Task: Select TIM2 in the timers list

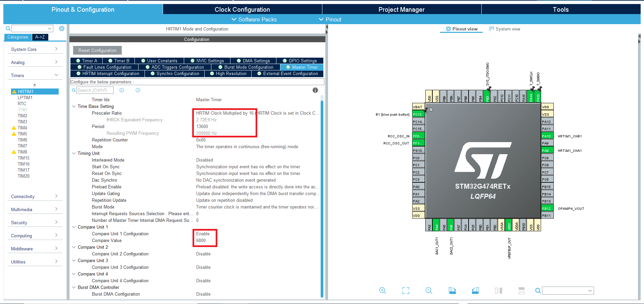Action: (22, 116)
